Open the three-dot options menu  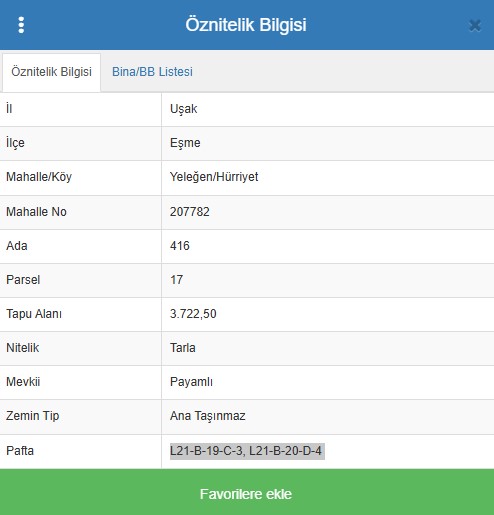tap(21, 25)
